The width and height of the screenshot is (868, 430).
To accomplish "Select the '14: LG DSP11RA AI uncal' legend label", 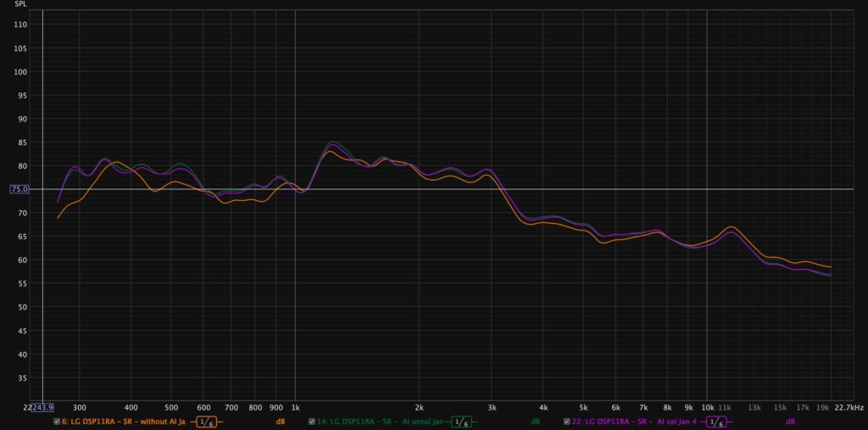I will point(380,422).
